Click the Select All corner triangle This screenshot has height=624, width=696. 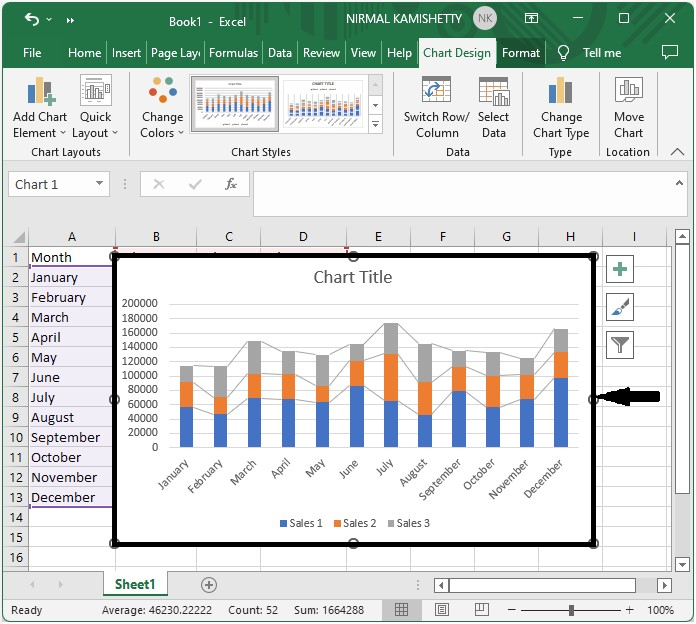click(x=18, y=237)
